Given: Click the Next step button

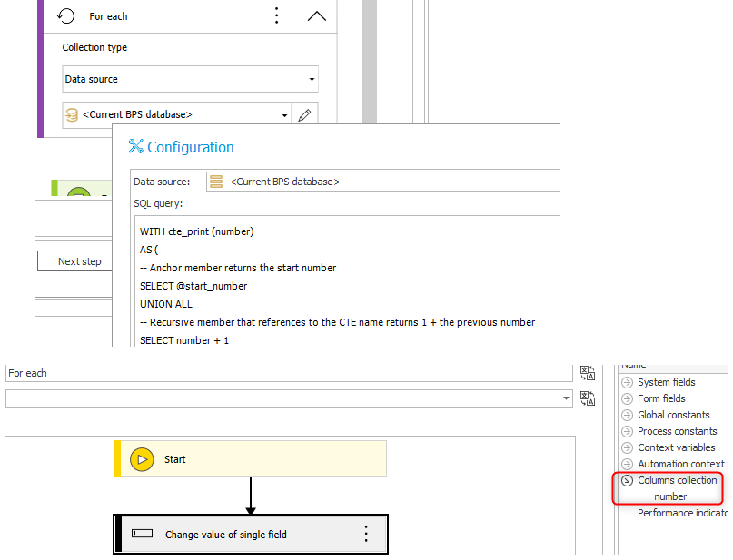Looking at the screenshot, I should point(80,261).
